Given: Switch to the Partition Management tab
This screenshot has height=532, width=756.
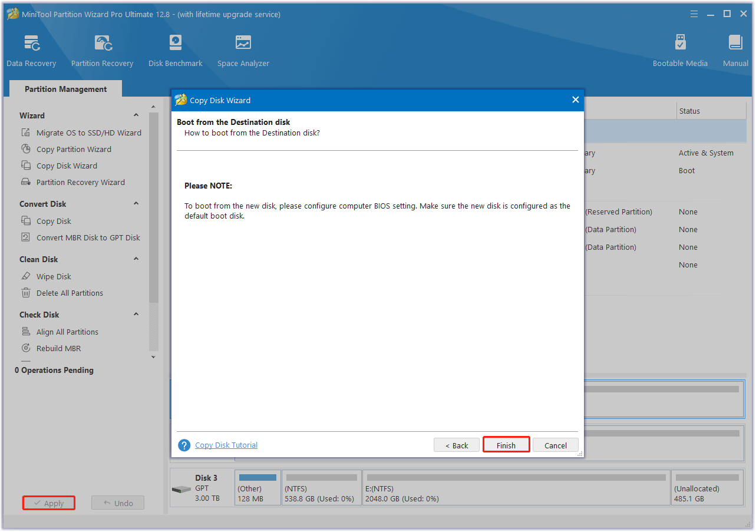Looking at the screenshot, I should tap(65, 89).
